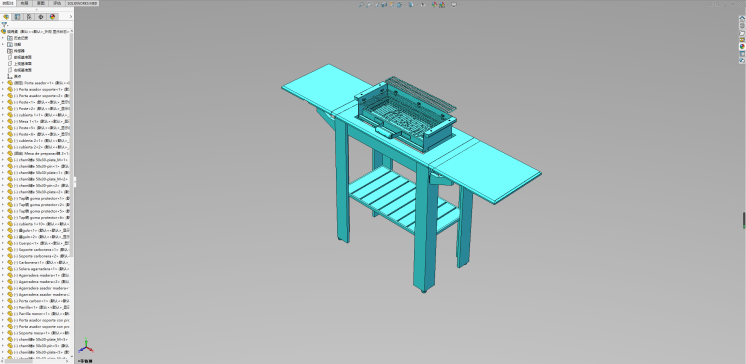This screenshot has height=364, width=746.
Task: Click Agarradera madera<1> component icon
Action: [10, 275]
